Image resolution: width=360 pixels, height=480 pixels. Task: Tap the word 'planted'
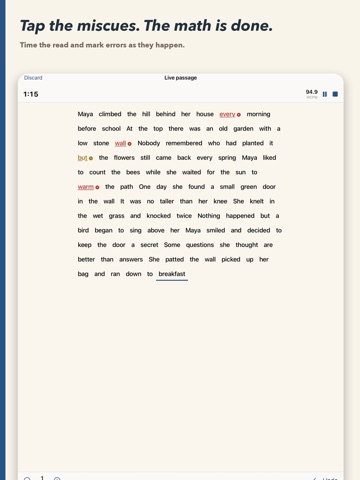click(x=253, y=143)
